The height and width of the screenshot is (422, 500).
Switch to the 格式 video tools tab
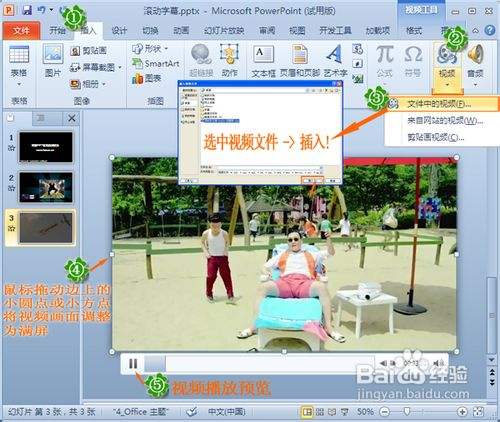(x=414, y=31)
